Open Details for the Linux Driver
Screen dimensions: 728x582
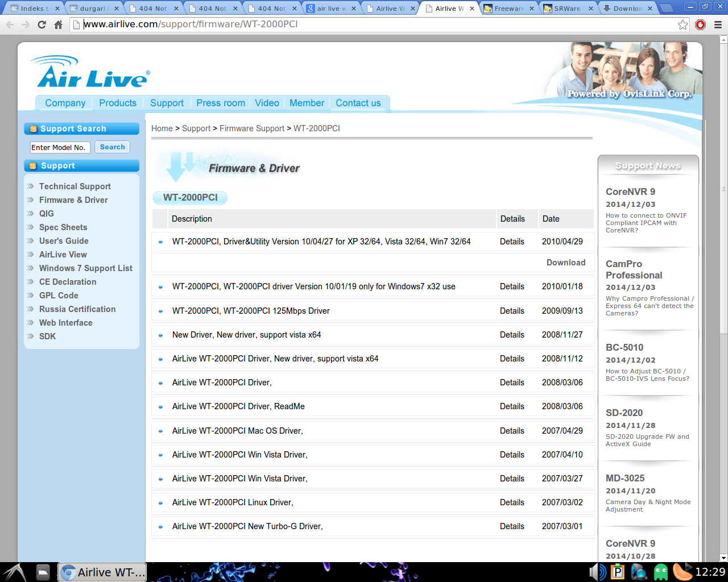click(512, 502)
